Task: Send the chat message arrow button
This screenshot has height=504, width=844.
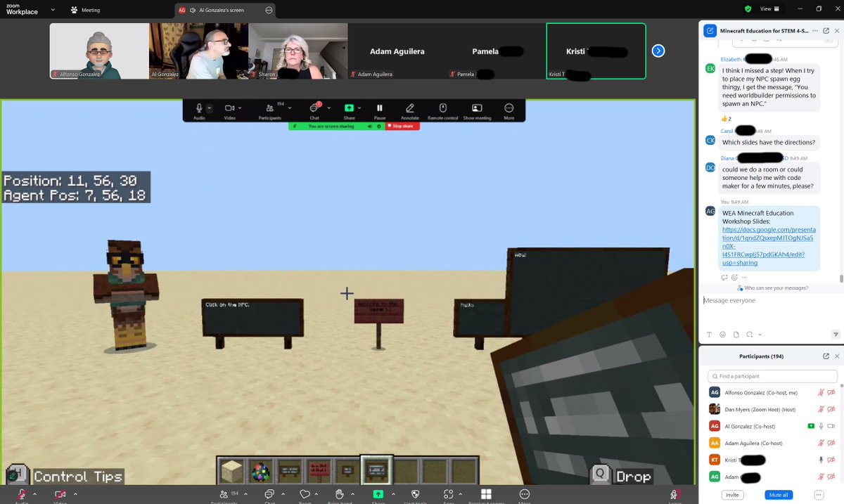Action: [x=835, y=334]
